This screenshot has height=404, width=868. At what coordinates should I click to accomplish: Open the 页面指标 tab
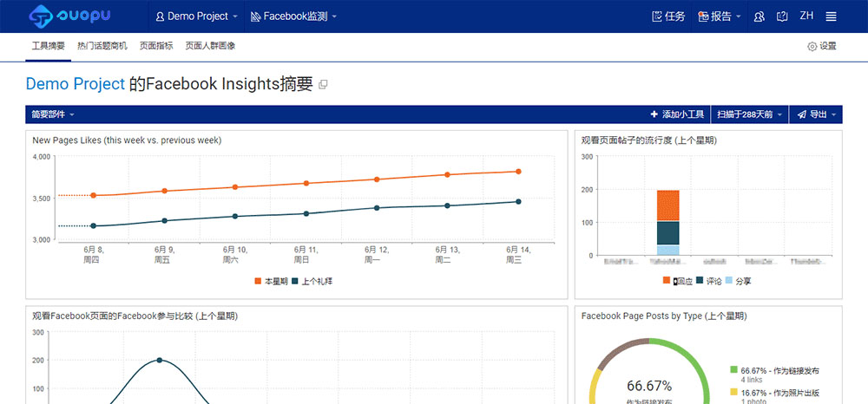(156, 46)
